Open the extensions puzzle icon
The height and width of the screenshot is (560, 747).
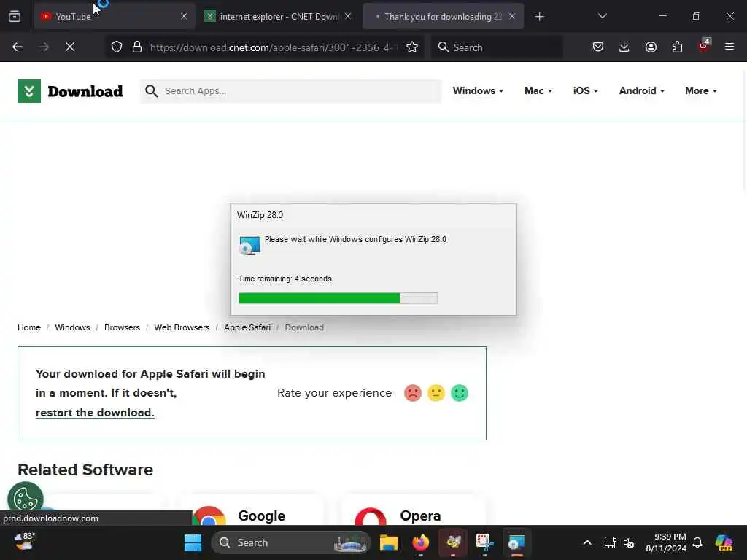tap(677, 47)
